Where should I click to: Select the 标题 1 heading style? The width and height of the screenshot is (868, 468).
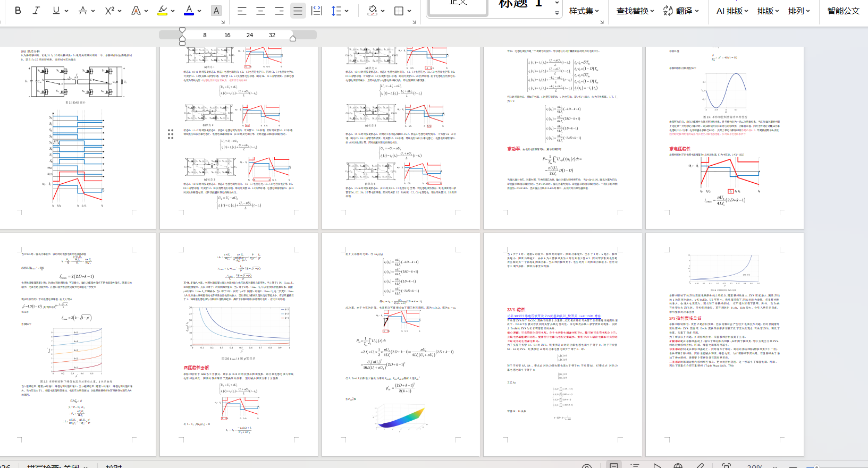pos(521,4)
